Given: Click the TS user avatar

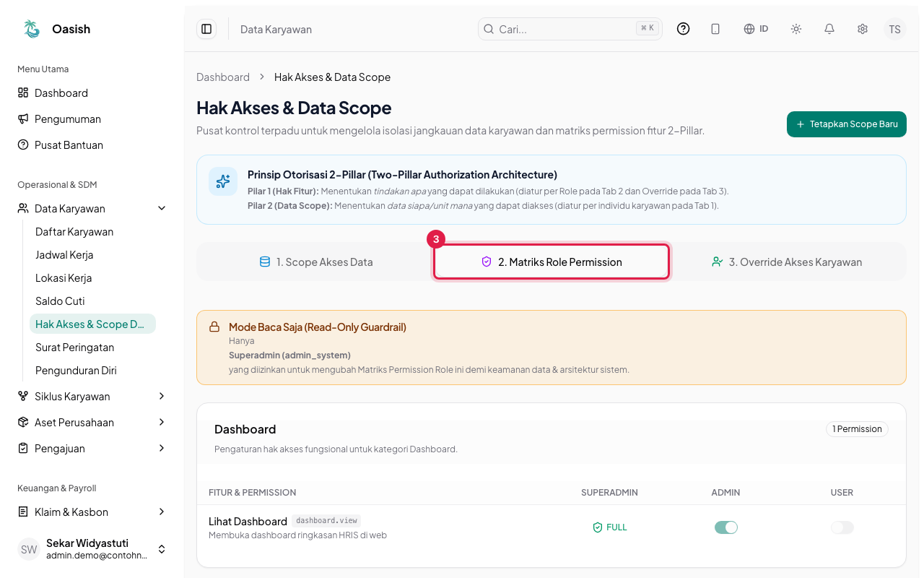Looking at the screenshot, I should pyautogui.click(x=895, y=29).
